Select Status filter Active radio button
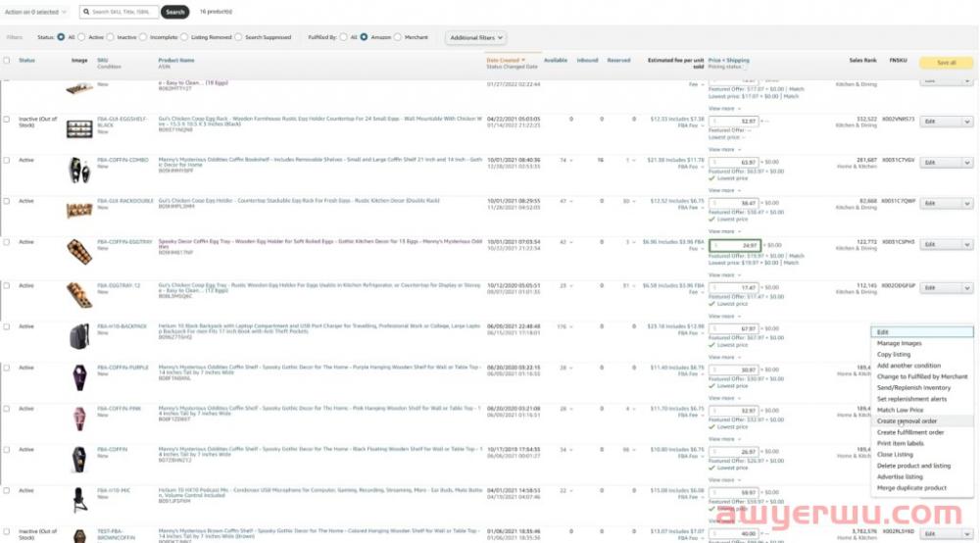The width and height of the screenshot is (980, 543). coord(81,37)
